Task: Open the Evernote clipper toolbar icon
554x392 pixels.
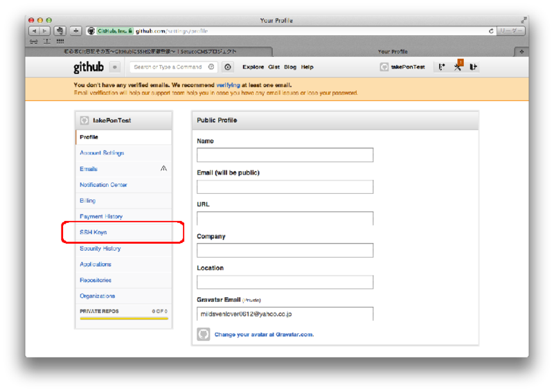Action: point(60,31)
